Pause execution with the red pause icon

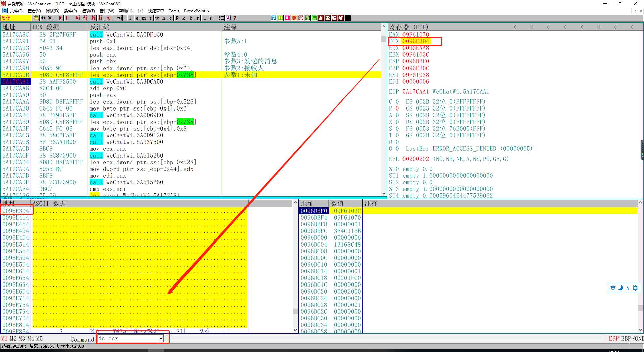[x=67, y=18]
